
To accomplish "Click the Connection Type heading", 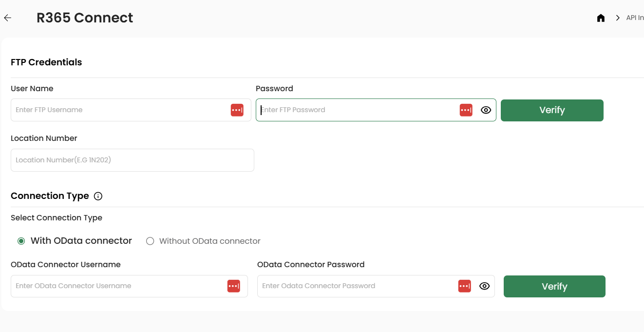I will [50, 196].
